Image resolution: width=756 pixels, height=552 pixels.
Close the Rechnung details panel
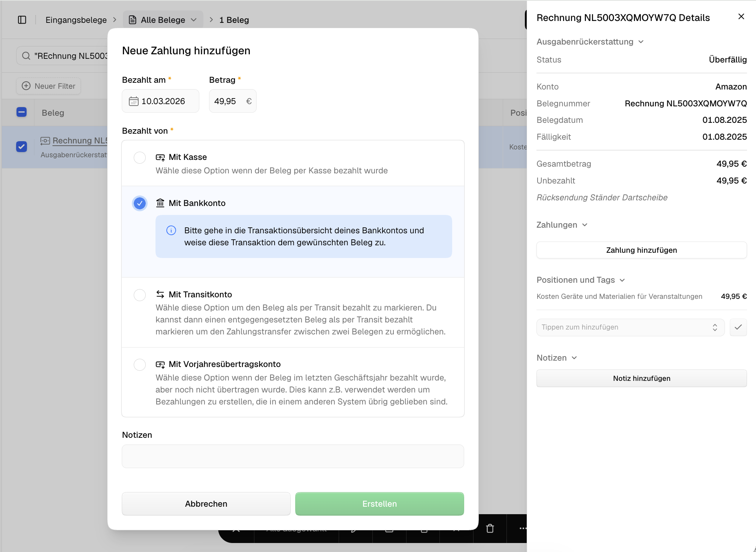(741, 16)
